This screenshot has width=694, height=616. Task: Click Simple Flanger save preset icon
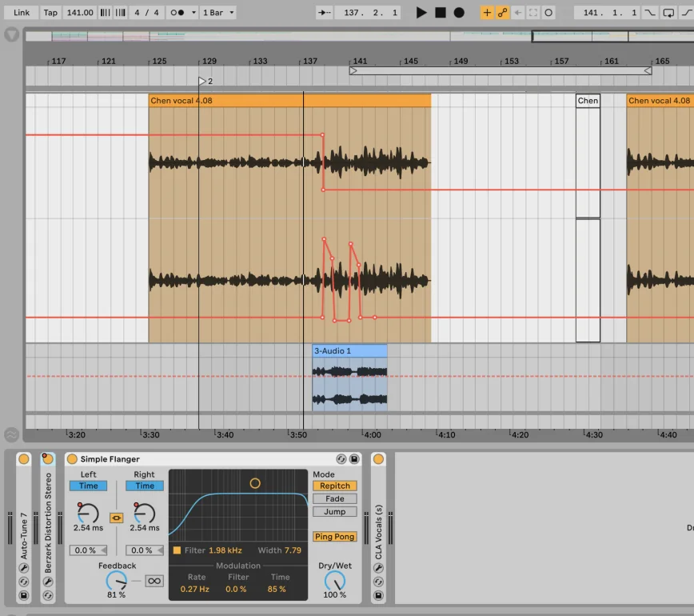(354, 459)
